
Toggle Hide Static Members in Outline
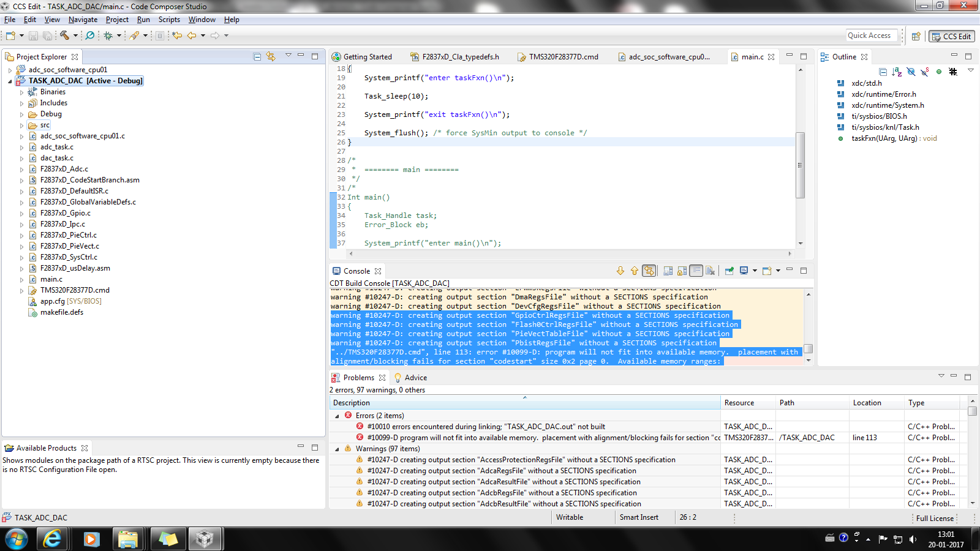[924, 72]
